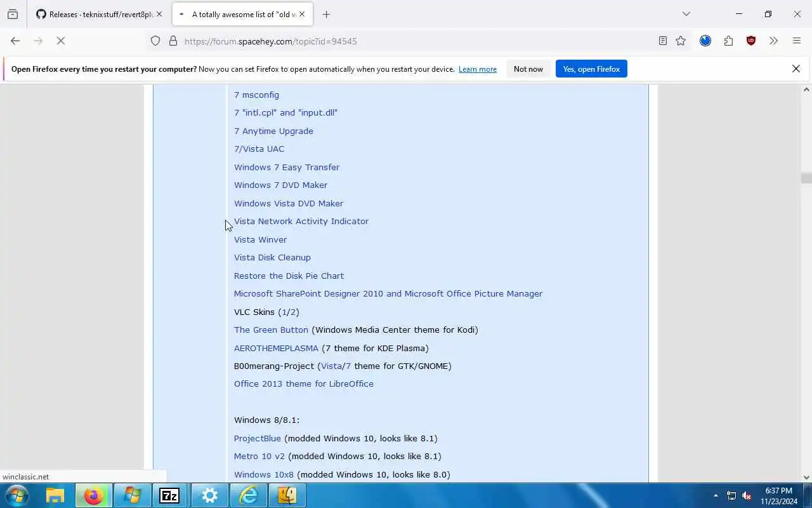The height and width of the screenshot is (508, 812).
Task: Show hidden system tray icons
Action: point(716,495)
